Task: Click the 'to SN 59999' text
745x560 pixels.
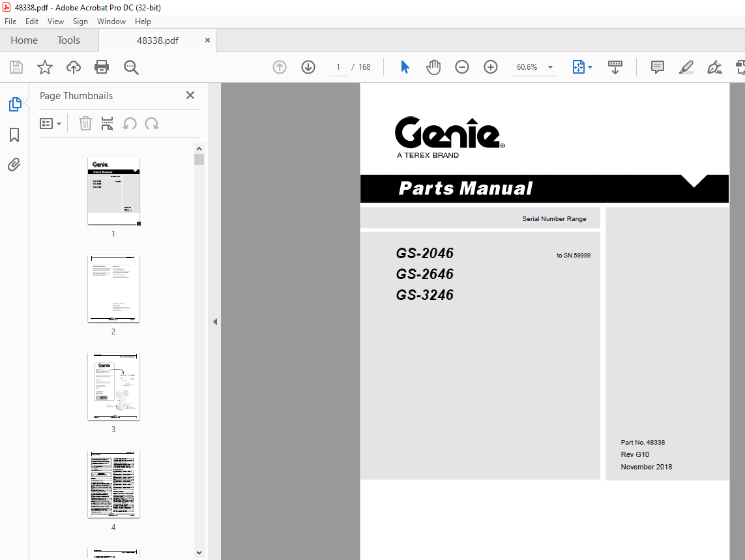Action: (x=574, y=256)
